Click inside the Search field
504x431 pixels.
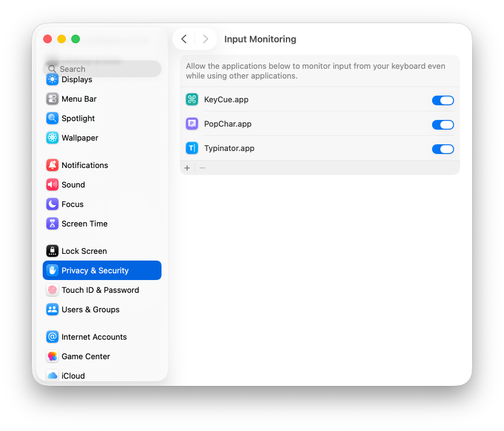[102, 69]
